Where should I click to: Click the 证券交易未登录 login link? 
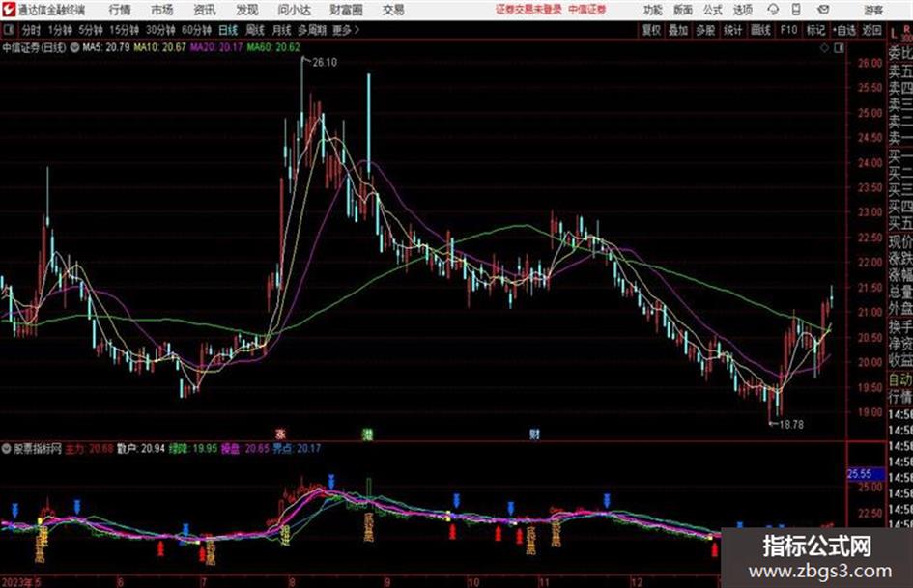point(528,10)
